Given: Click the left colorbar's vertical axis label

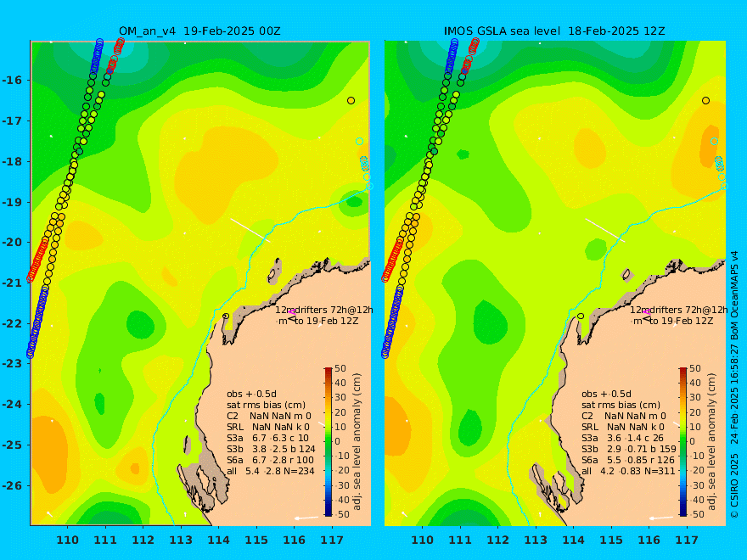Looking at the screenshot, I should 357,441.
